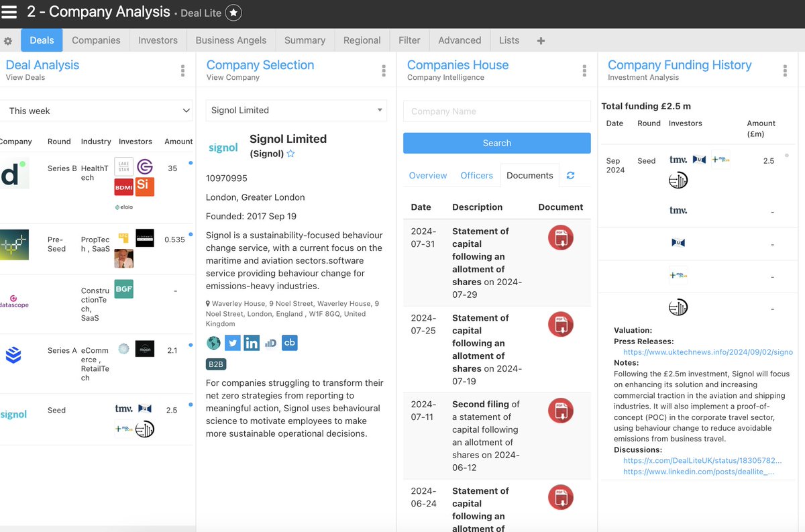
Task: Open the Summary tab
Action: click(305, 40)
